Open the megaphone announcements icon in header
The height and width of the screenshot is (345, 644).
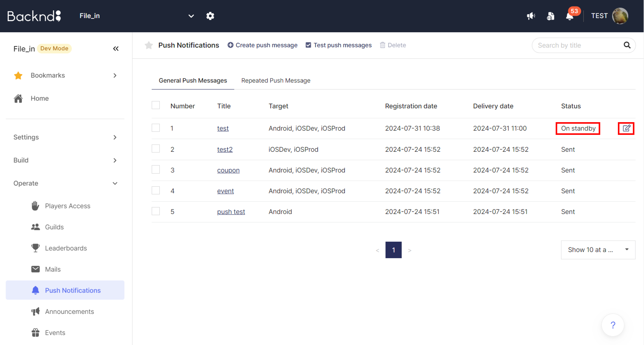[x=531, y=16]
